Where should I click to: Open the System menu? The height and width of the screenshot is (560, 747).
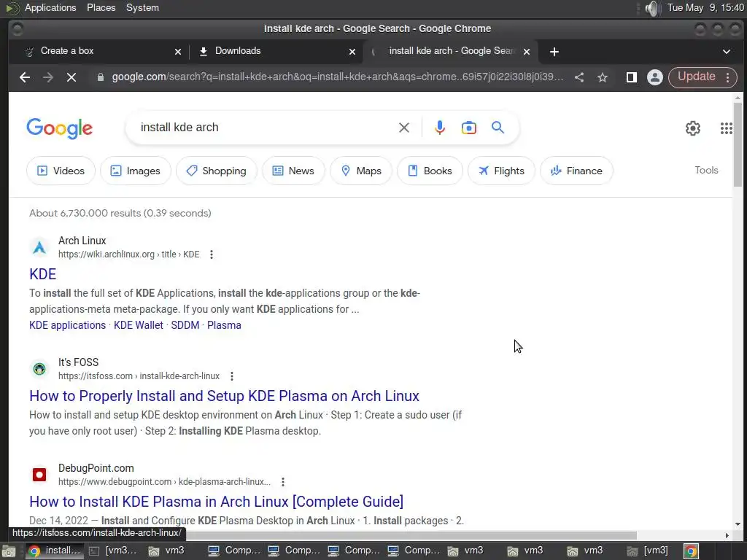(x=142, y=7)
